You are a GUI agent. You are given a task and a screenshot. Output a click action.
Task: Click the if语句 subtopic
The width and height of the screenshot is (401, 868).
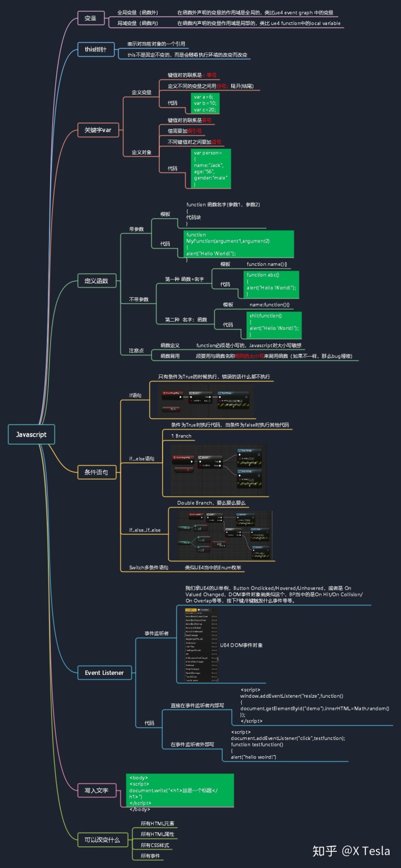[135, 395]
